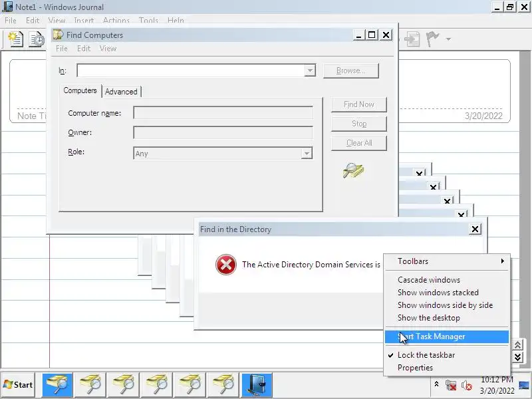Open the flag dropdown arrow in Journal toolbar
Viewport: 532px width, 399px height.
pos(448,39)
